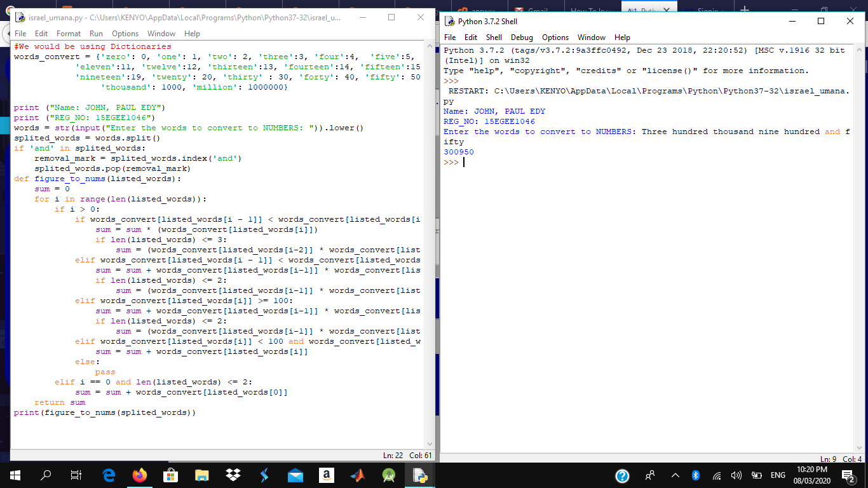Screen dimensions: 868x488
Task: Click the Windows Start button
Action: (15, 475)
